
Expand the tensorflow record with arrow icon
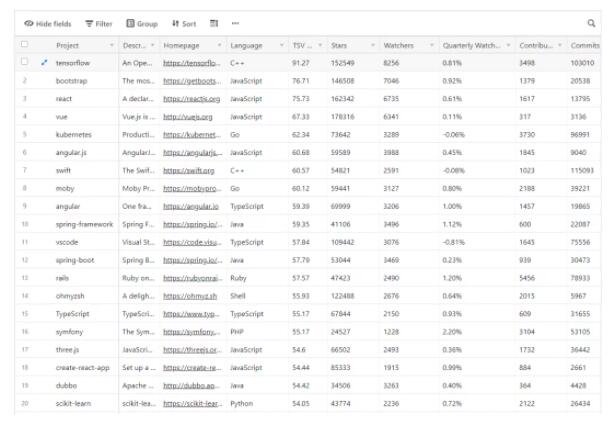(44, 62)
